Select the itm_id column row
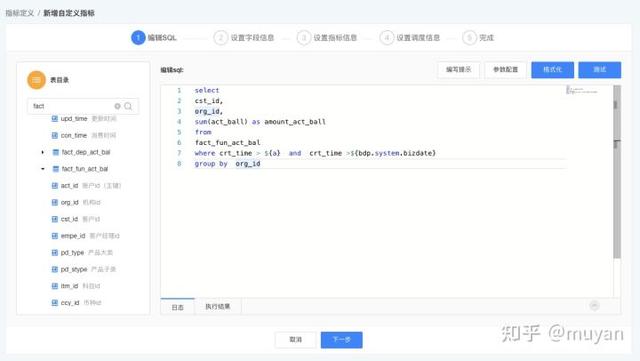 (76, 286)
